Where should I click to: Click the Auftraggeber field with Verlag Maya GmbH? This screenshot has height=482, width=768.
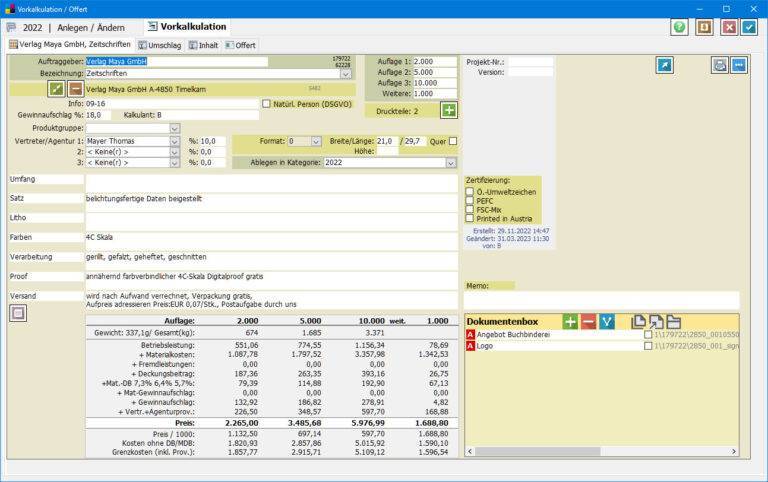[x=176, y=62]
